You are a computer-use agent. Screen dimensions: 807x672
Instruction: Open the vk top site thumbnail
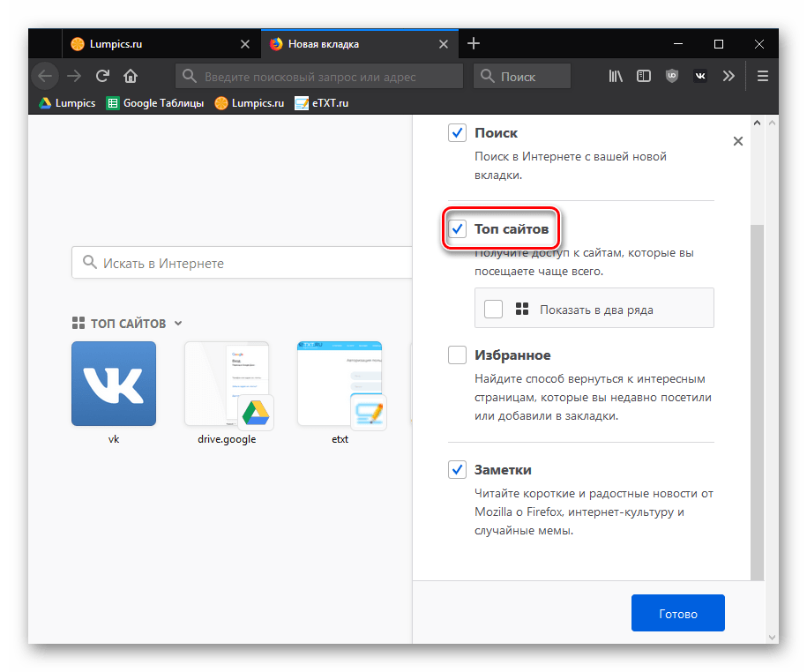(113, 384)
